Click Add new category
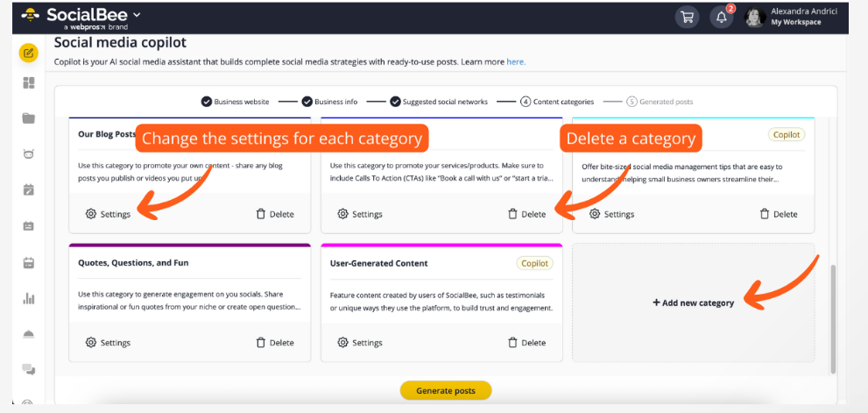 [693, 303]
